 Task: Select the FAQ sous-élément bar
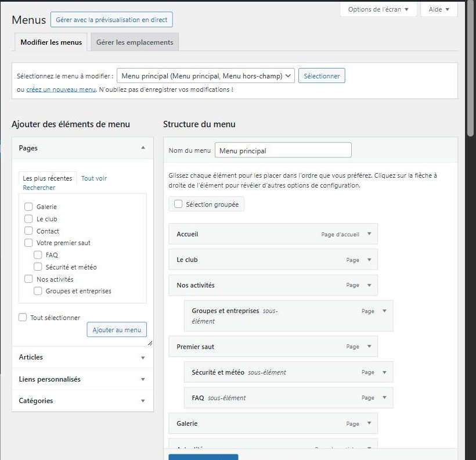[289, 398]
